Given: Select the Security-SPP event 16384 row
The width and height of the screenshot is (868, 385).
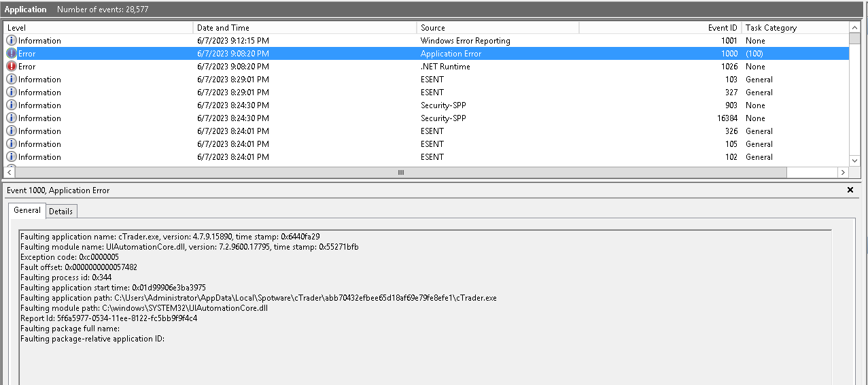Looking at the screenshot, I should 427,118.
